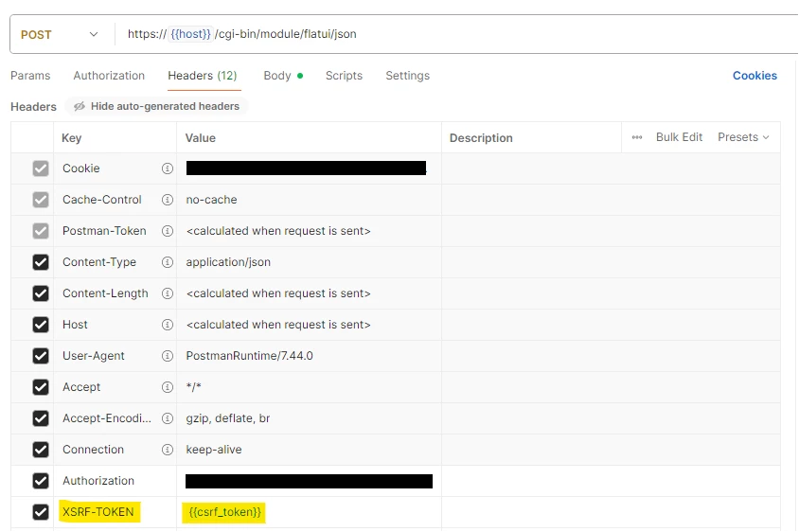Click the application/json value
The width and height of the screenshot is (799, 532).
tap(228, 262)
